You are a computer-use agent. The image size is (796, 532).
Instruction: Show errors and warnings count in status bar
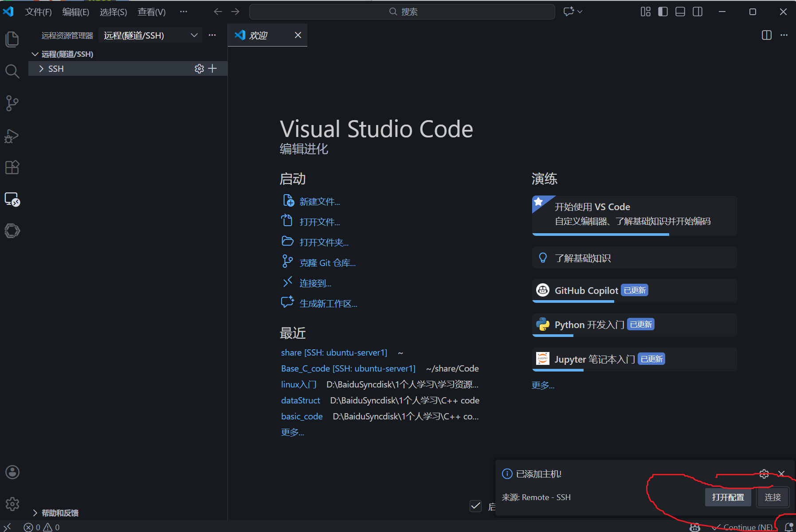42,527
